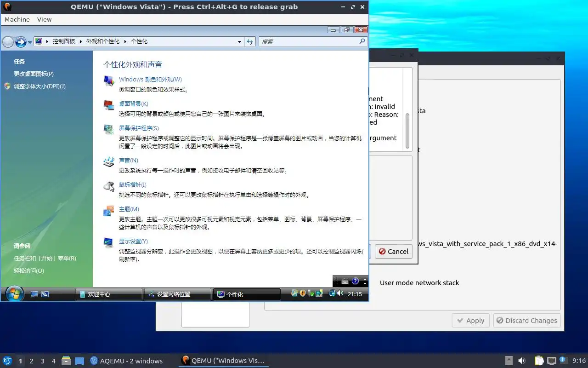Click the error dialog vertical scrollbar

click(x=407, y=131)
